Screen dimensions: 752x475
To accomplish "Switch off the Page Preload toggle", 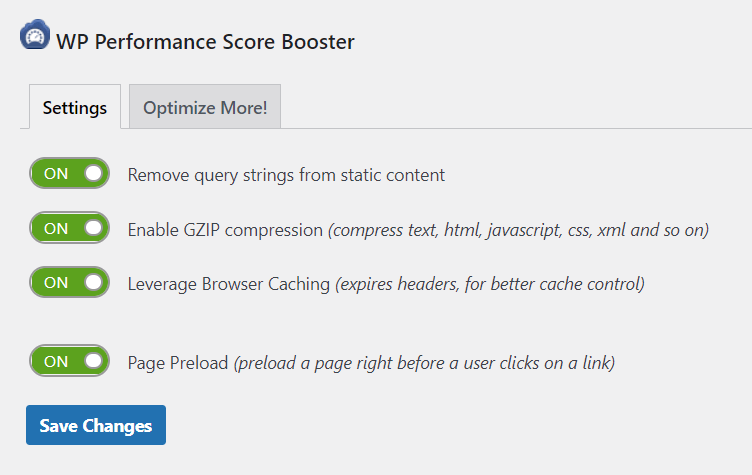I will [69, 361].
